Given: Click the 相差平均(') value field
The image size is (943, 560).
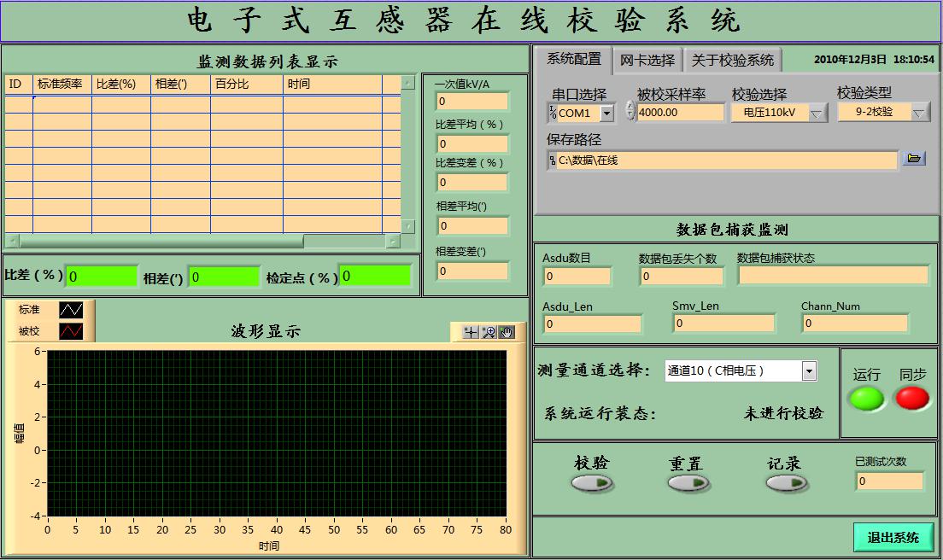Looking at the screenshot, I should (472, 226).
